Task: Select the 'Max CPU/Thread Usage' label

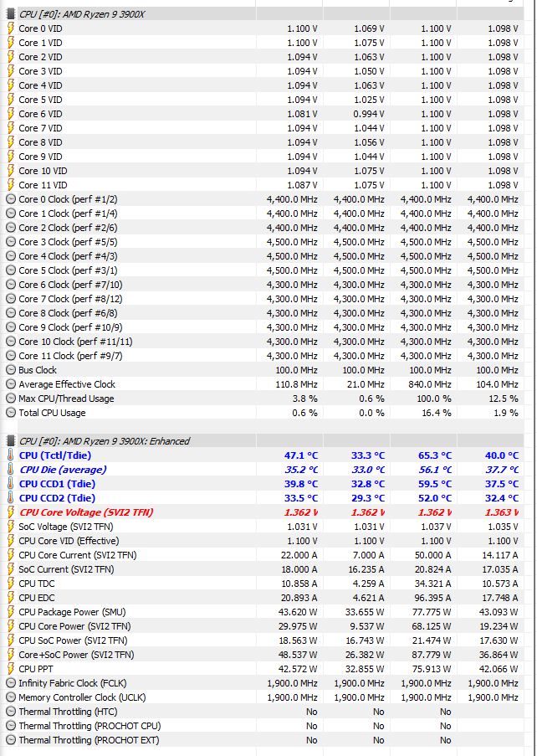Action: point(66,399)
